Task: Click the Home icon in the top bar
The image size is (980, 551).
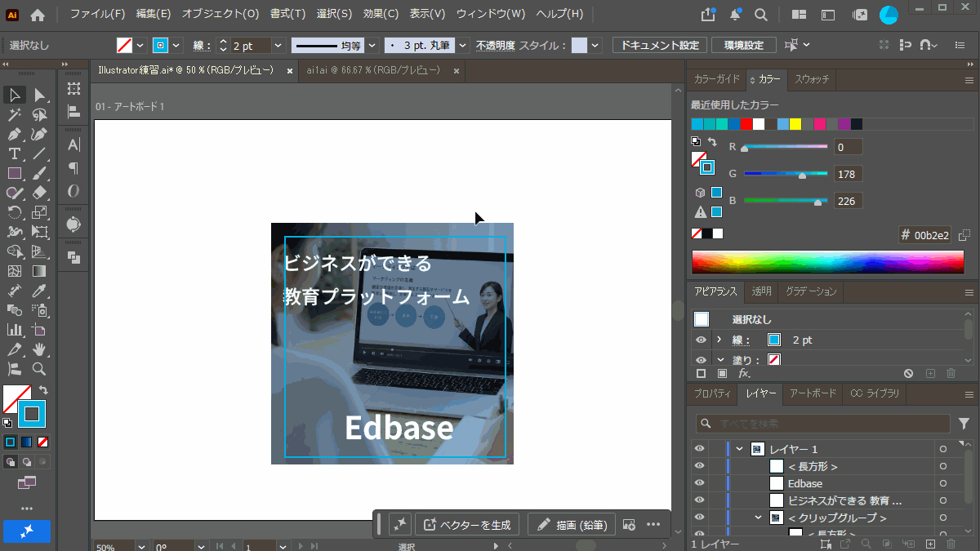Action: [x=38, y=15]
